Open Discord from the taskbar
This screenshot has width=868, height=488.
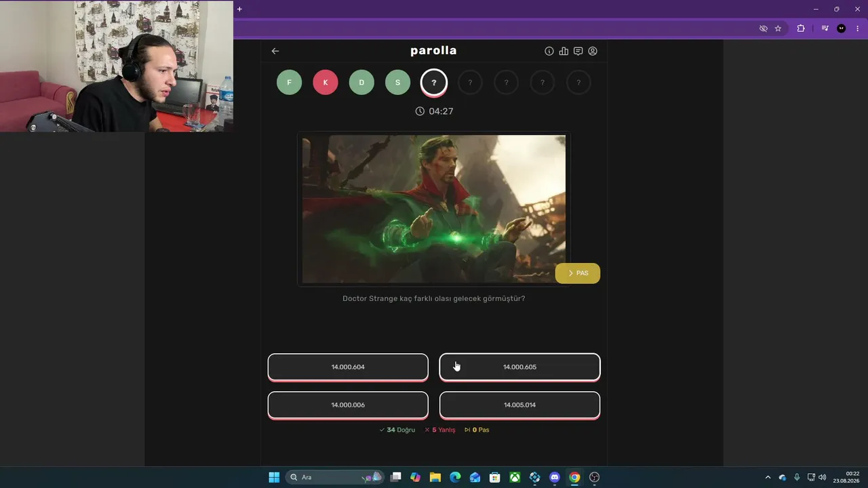point(555,477)
